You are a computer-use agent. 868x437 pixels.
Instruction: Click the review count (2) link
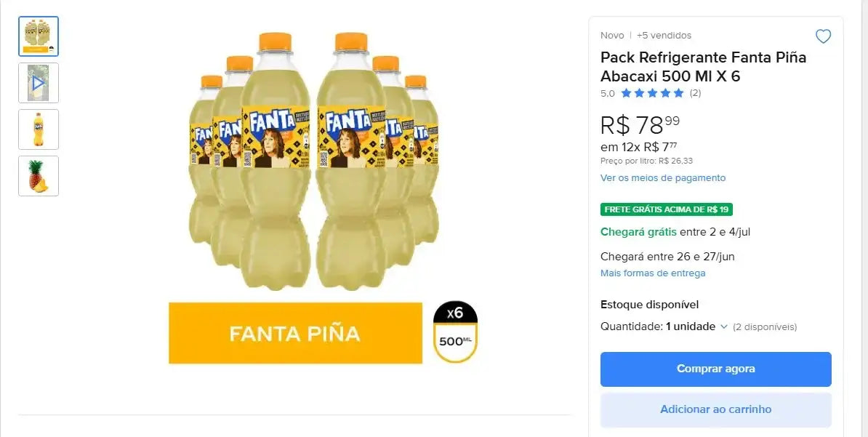coord(695,93)
